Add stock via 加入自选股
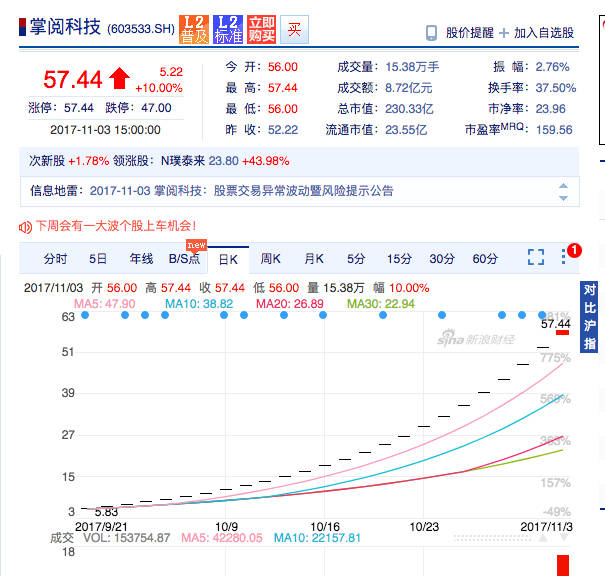Image resolution: width=605 pixels, height=576 pixels. (x=544, y=33)
